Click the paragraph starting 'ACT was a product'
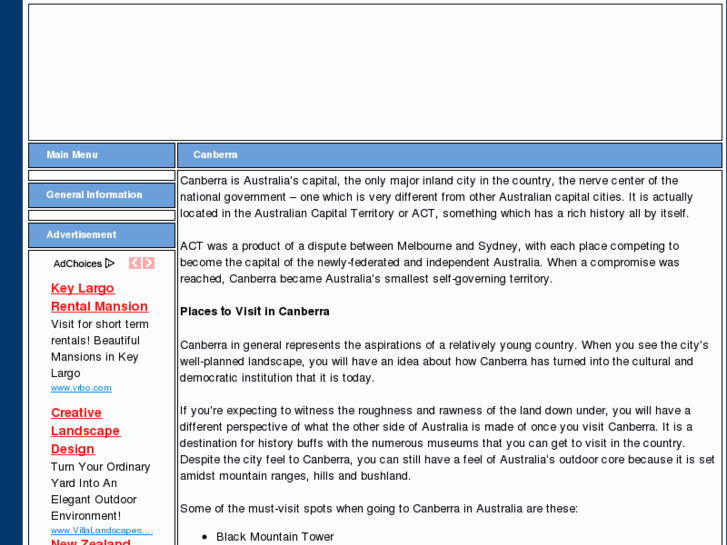Viewport: 727px width, 545px height. pos(430,263)
